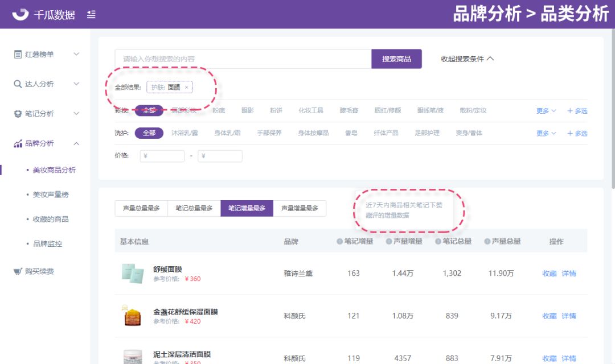Select 全部 in the 彩妆 row
The width and height of the screenshot is (615, 364).
pyautogui.click(x=149, y=110)
